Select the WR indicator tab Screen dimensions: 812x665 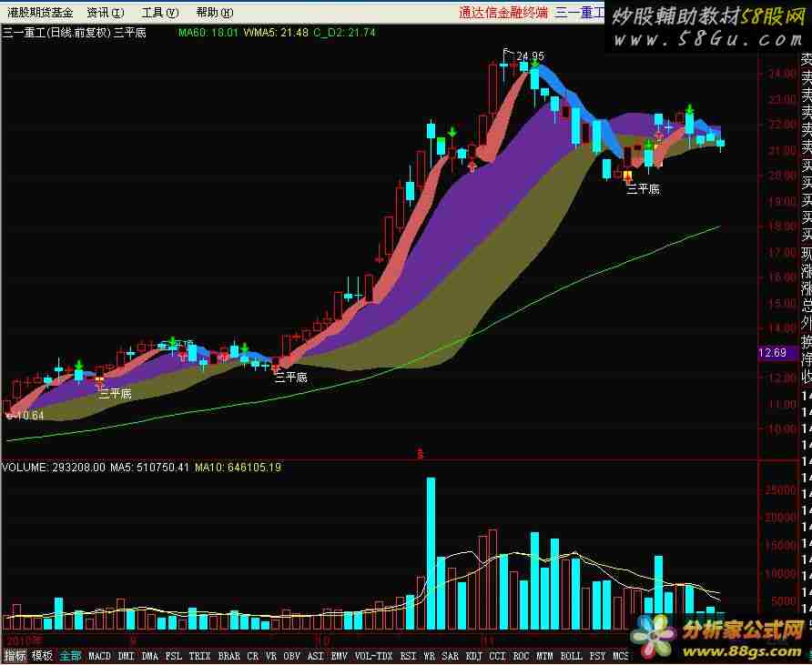point(430,656)
